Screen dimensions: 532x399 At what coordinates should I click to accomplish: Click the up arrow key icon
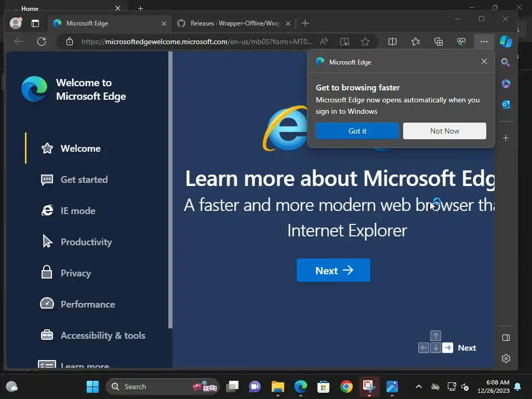(x=436, y=336)
